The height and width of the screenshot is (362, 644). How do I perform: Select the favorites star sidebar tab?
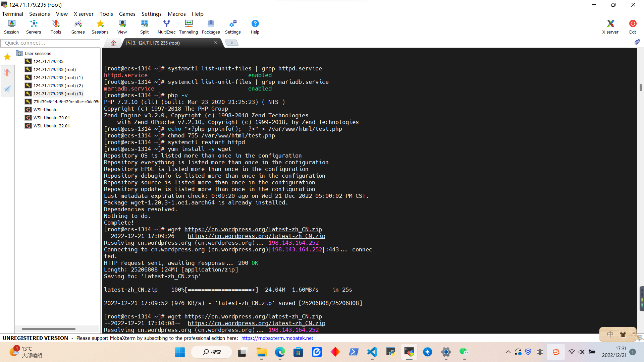(7, 57)
